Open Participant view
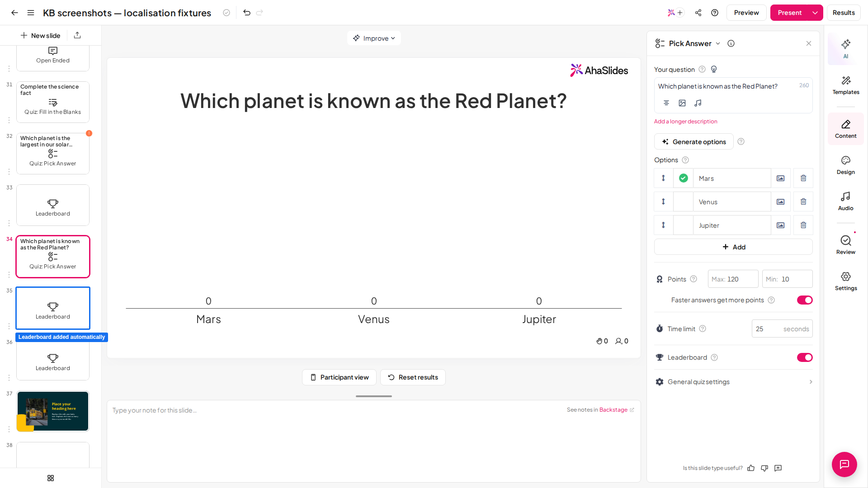Viewport: 868px width, 488px height. coord(339,377)
